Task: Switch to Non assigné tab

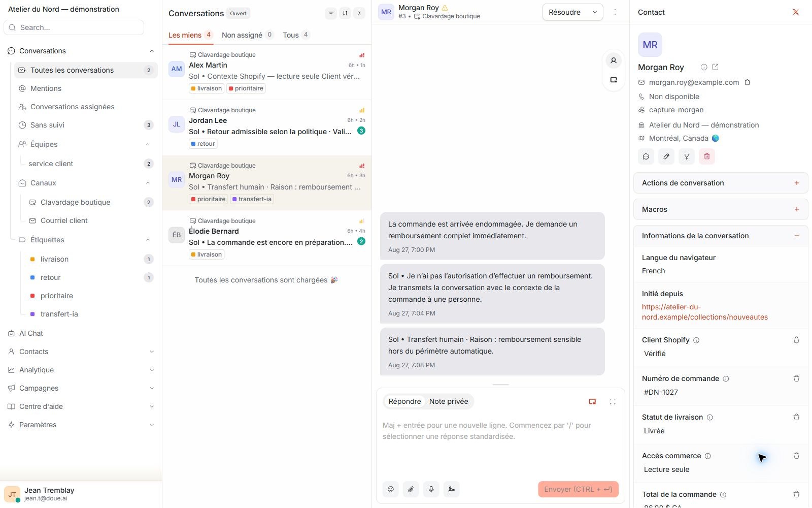Action: coord(247,35)
